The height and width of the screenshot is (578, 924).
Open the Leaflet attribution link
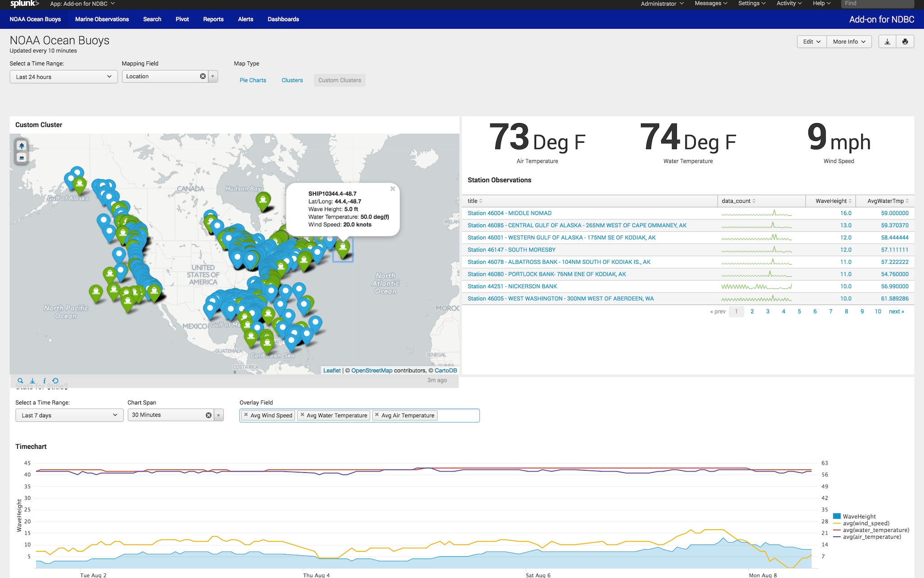[332, 370]
